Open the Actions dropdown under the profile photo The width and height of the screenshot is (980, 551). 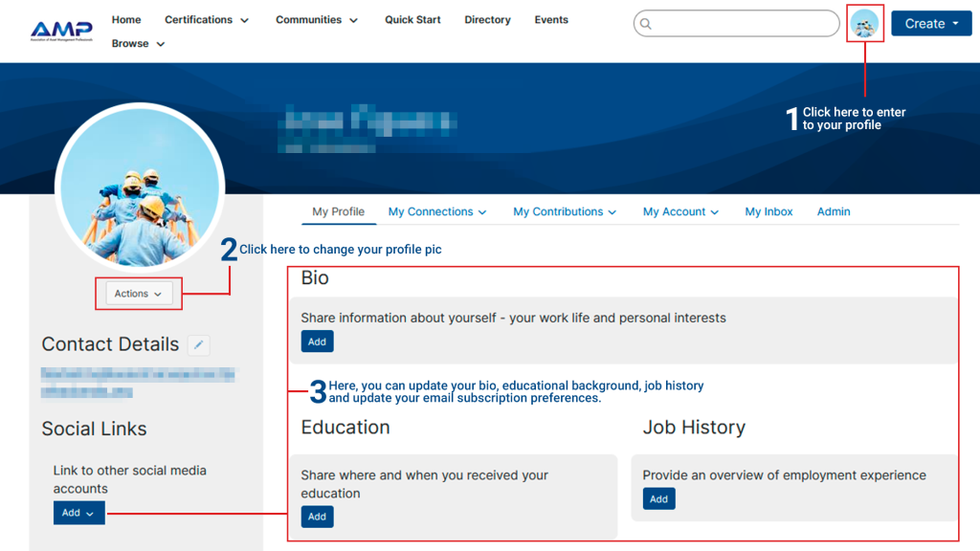[x=138, y=294]
